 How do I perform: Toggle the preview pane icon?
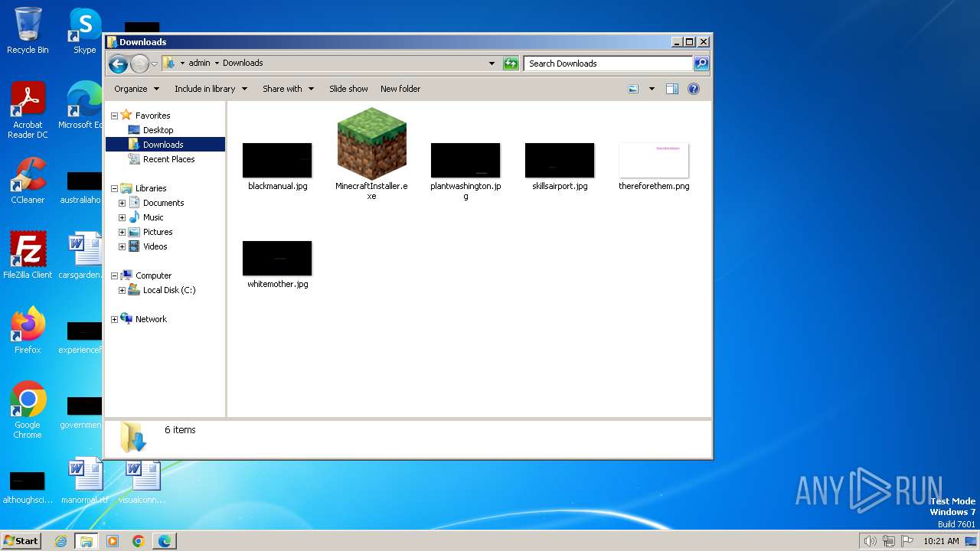[x=671, y=89]
